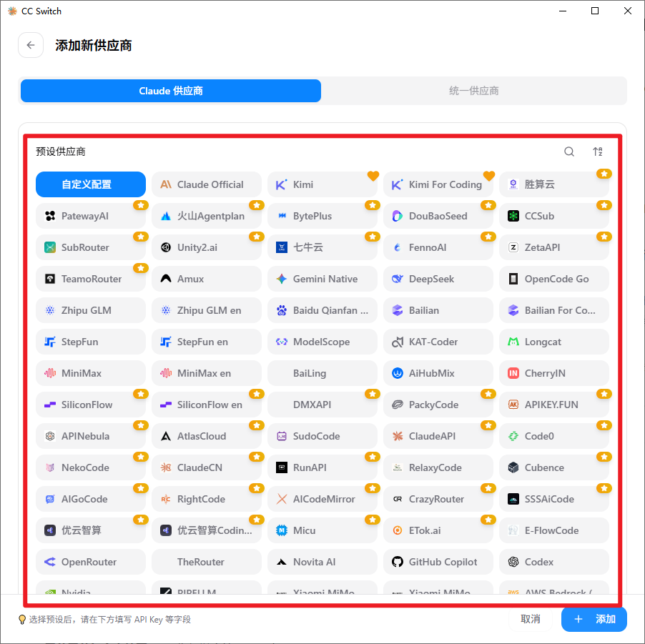Select the Claude Official preset
The height and width of the screenshot is (644, 645).
pos(207,184)
